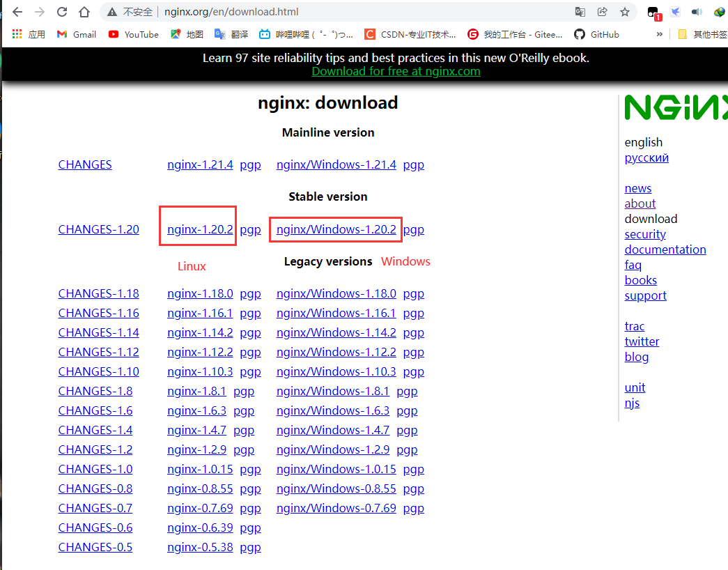The width and height of the screenshot is (728, 570).
Task: Open the extension icon with red badge
Action: click(x=653, y=13)
